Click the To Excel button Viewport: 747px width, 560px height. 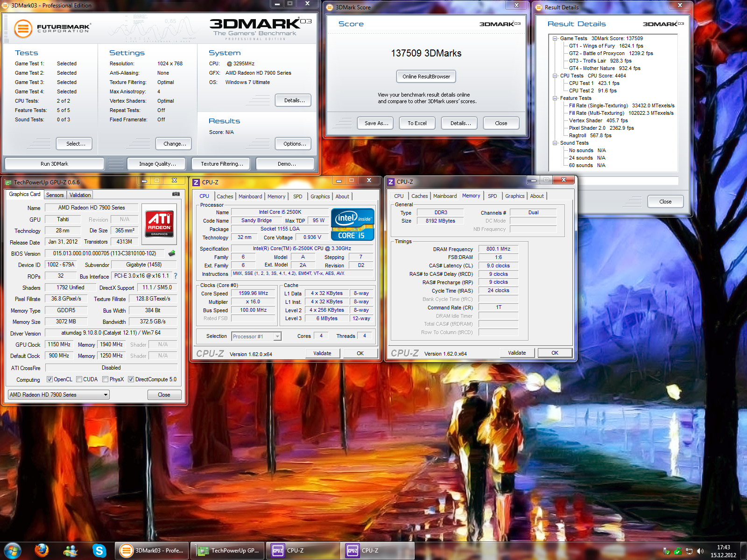[x=417, y=123]
